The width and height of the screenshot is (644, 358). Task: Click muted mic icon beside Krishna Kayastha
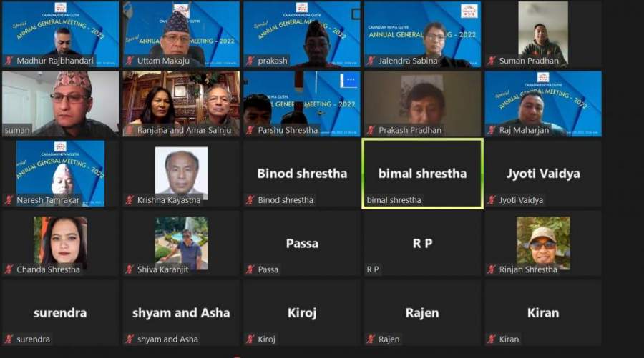130,199
